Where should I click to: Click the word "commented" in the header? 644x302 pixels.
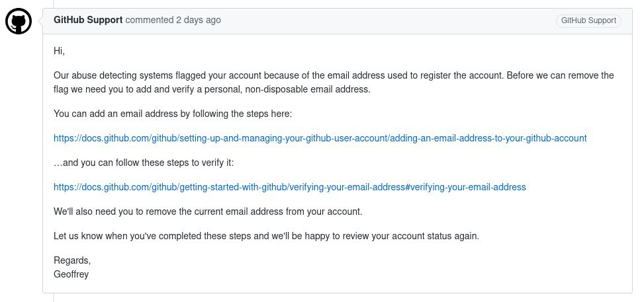150,20
